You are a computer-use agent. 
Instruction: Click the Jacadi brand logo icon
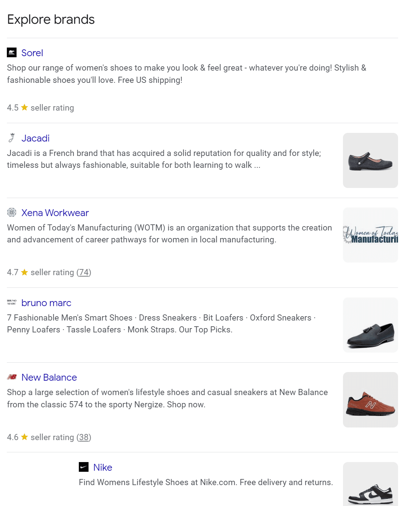(13, 138)
